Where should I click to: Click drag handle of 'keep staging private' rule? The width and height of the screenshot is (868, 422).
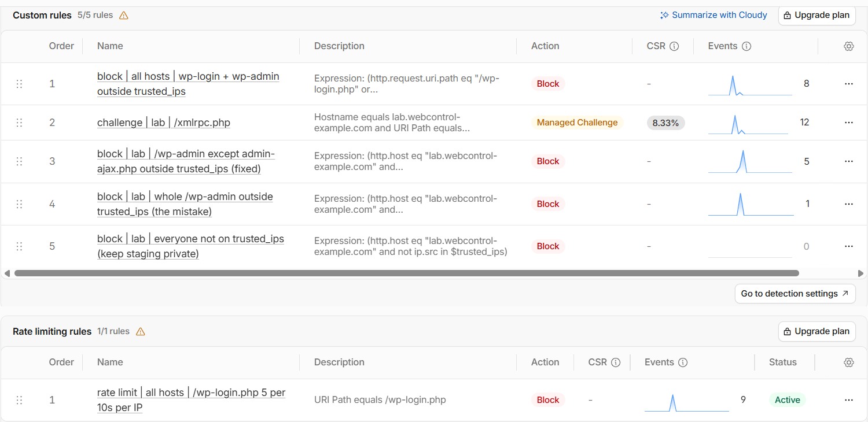(19, 246)
